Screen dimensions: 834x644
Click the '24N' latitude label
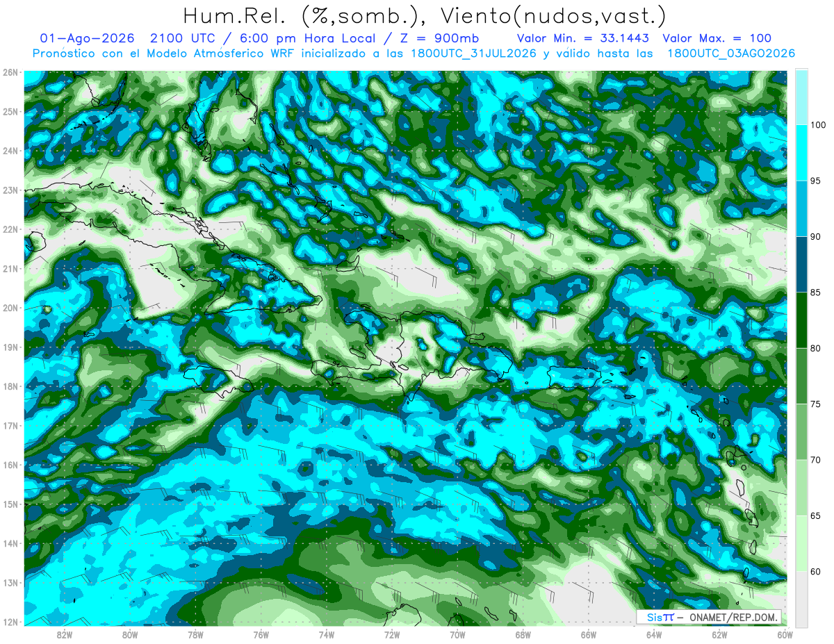click(10, 151)
